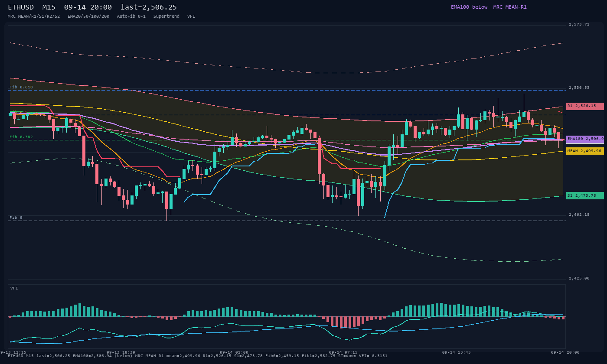607x364 pixels.
Task: Click the 2,536.53 price axis value
Action: (x=579, y=88)
